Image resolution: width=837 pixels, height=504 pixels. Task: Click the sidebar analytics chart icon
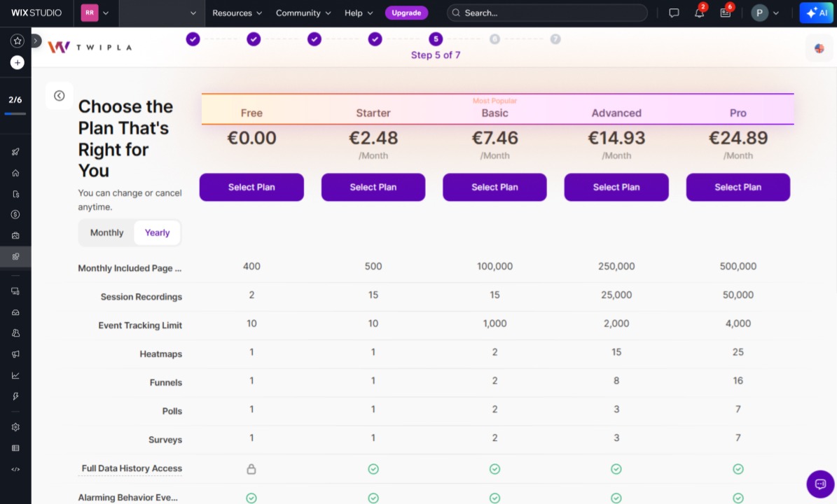pyautogui.click(x=15, y=375)
